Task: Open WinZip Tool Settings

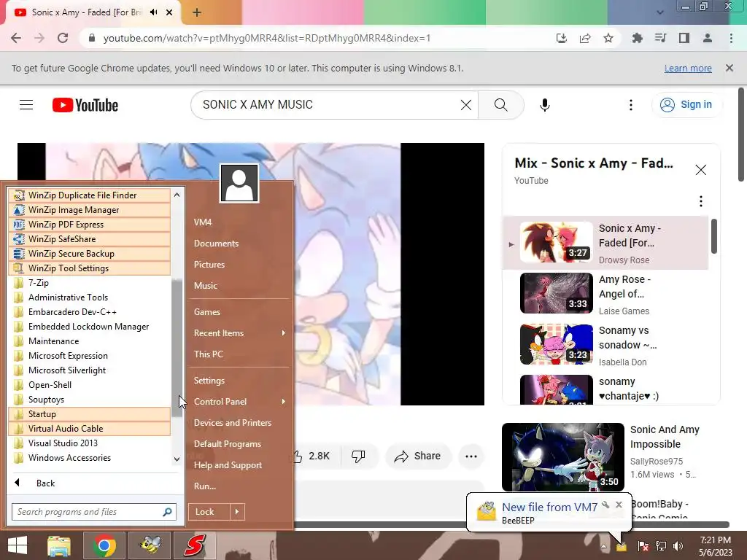Action: point(90,268)
